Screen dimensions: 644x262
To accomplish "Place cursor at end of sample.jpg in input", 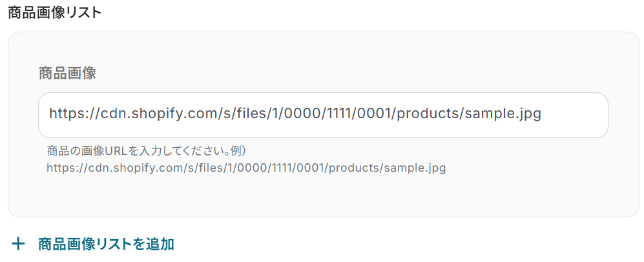I will [x=541, y=114].
